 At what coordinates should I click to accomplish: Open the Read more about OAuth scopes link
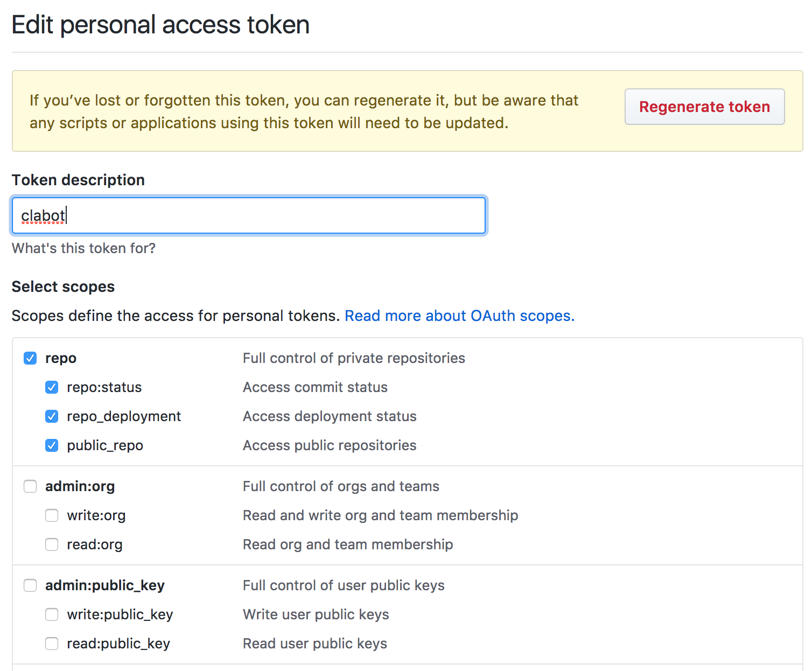(x=459, y=316)
